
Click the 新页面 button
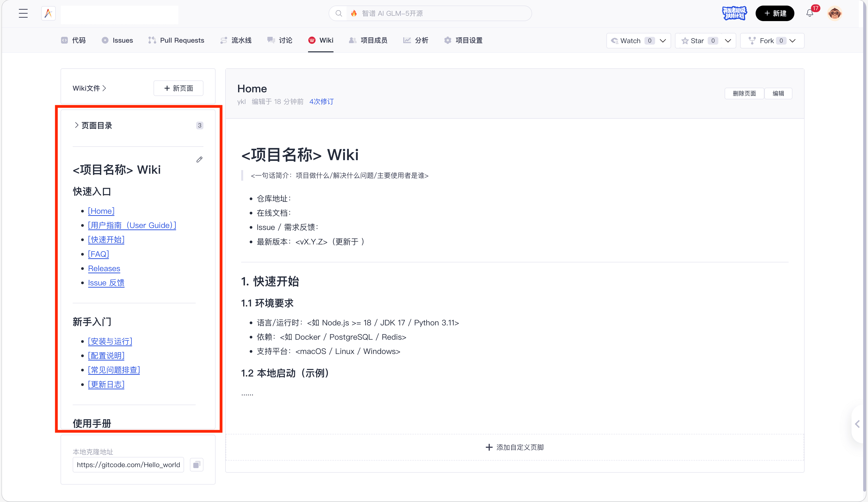(178, 88)
